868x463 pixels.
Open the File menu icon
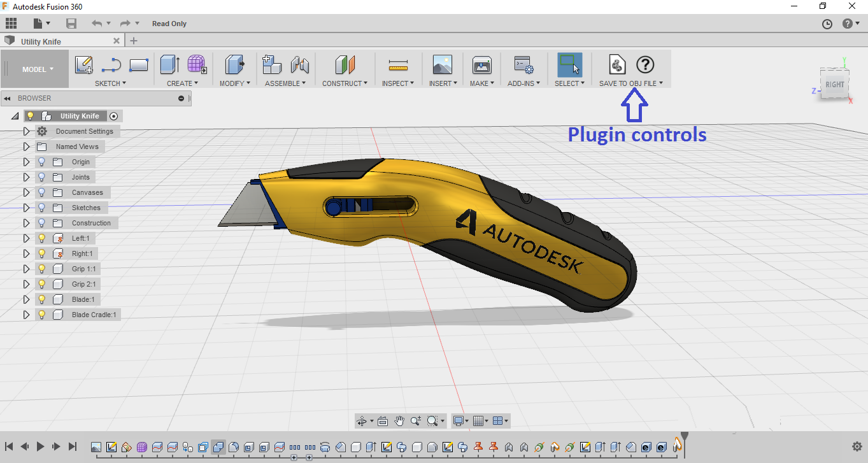pyautogui.click(x=40, y=24)
